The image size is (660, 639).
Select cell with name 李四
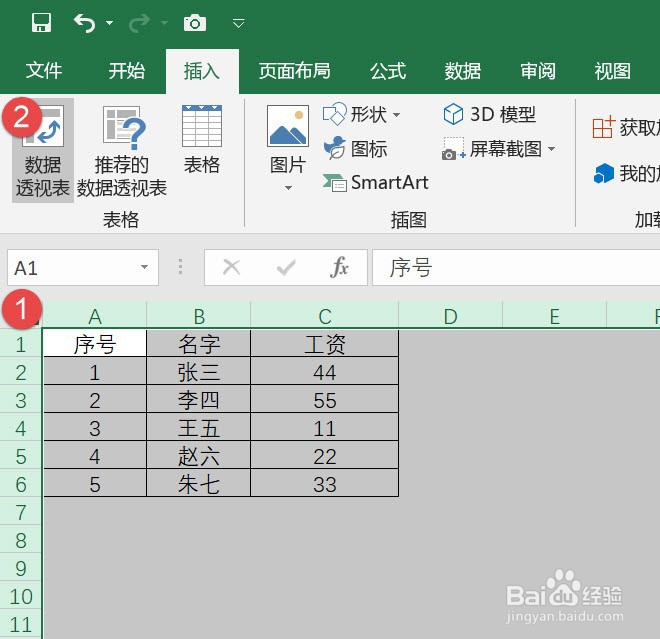pos(199,400)
